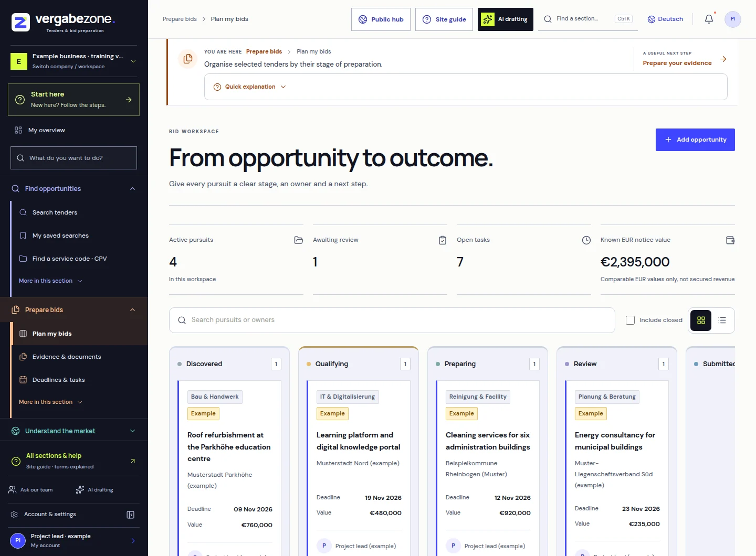
Task: Select Plan my bids in the sidebar
Action: coord(79,334)
